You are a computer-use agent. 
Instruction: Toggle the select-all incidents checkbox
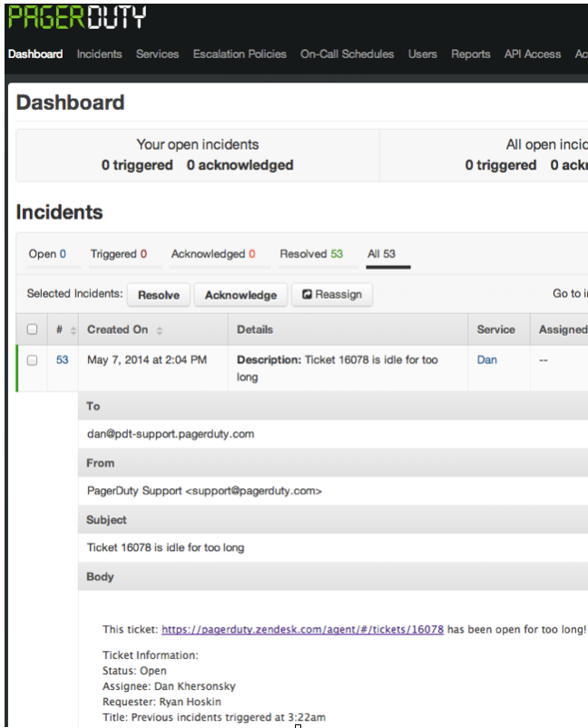(33, 330)
